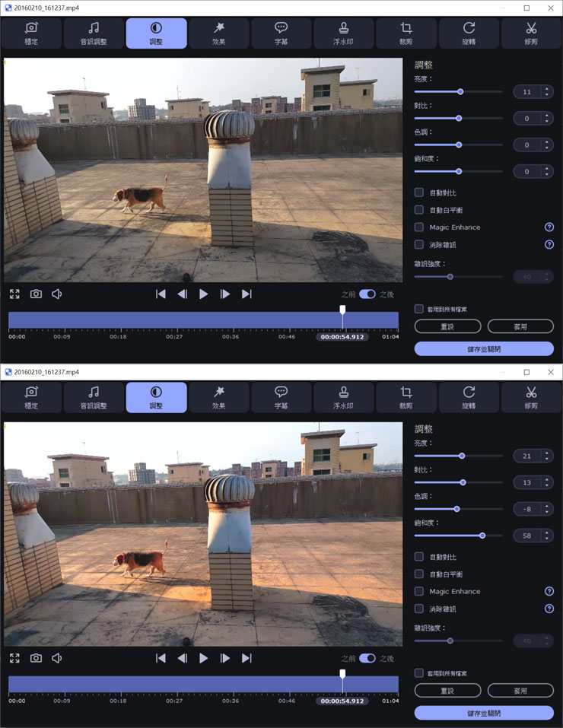This screenshot has height=728, width=563.
Task: Toggle fullscreen preview in upper window
Action: 14,294
